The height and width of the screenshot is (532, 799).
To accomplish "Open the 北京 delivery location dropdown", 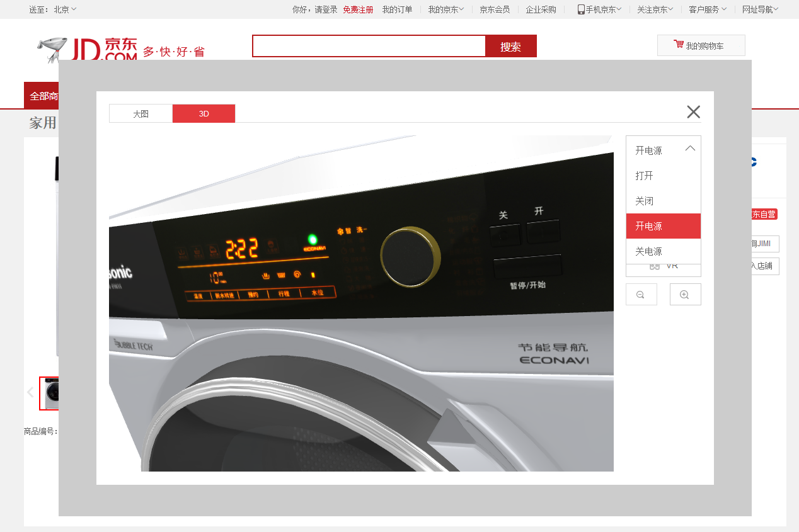I will (x=65, y=9).
